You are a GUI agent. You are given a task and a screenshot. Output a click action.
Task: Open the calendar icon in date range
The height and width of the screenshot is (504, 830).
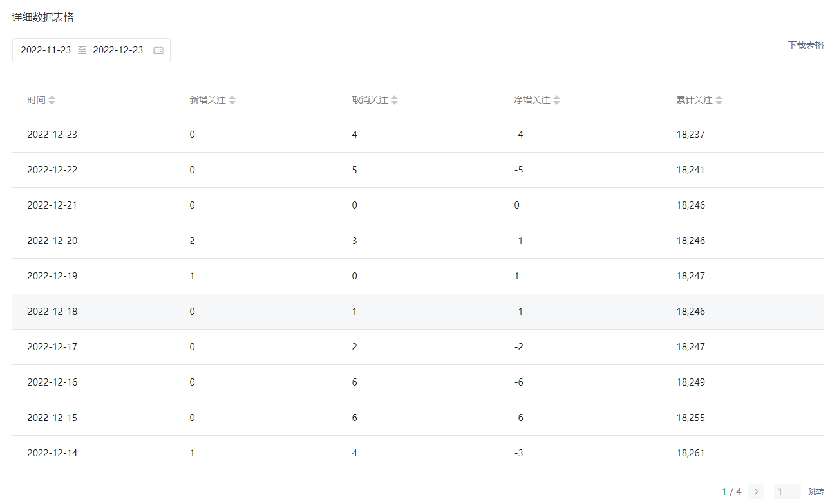pyautogui.click(x=158, y=50)
